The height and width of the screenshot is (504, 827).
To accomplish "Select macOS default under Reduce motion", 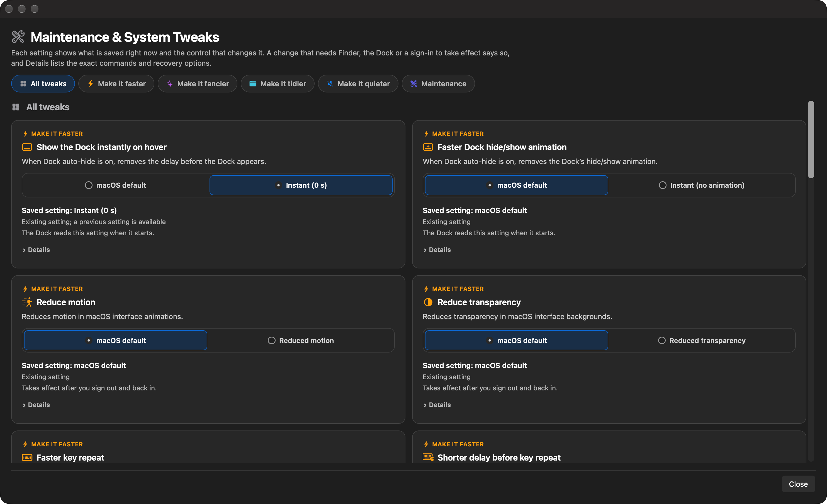I will click(115, 340).
